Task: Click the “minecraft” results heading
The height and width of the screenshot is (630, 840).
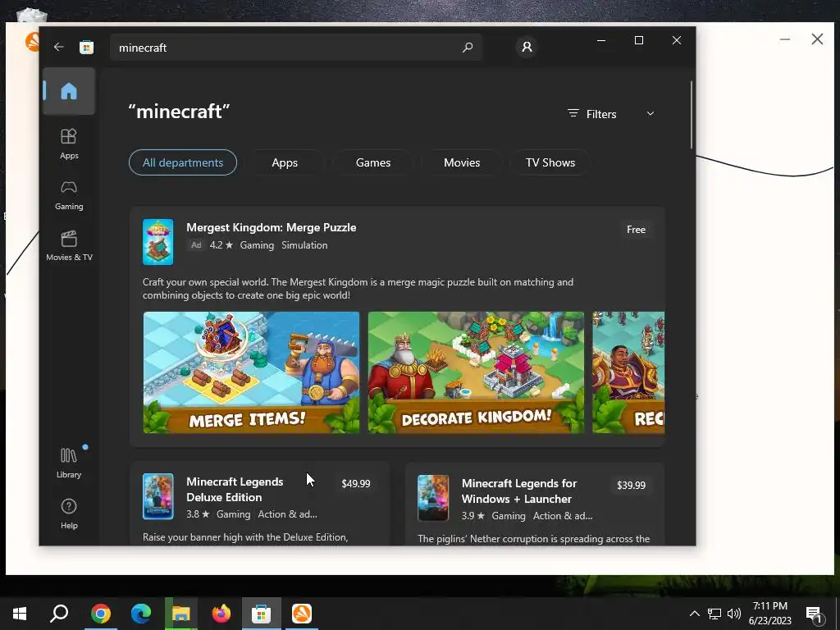Action: [x=179, y=112]
